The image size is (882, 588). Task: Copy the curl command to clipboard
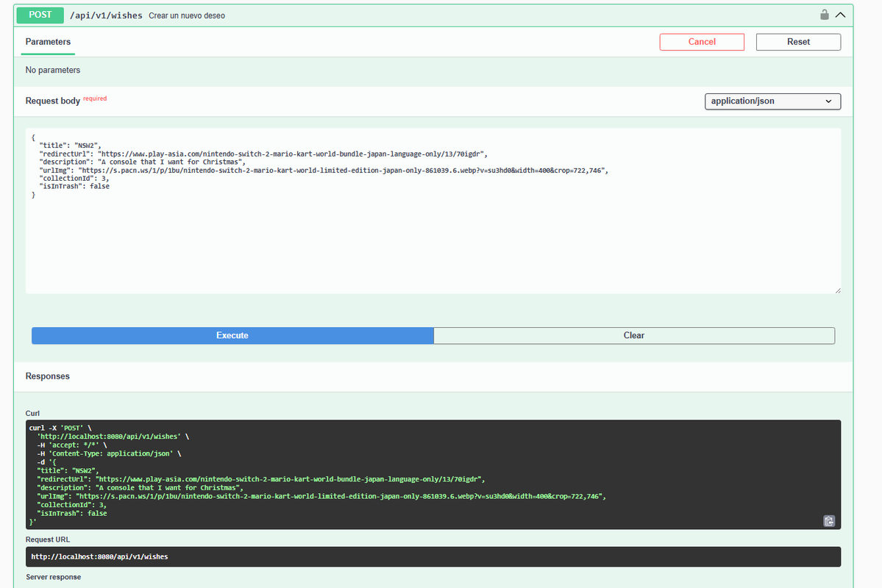pyautogui.click(x=829, y=521)
